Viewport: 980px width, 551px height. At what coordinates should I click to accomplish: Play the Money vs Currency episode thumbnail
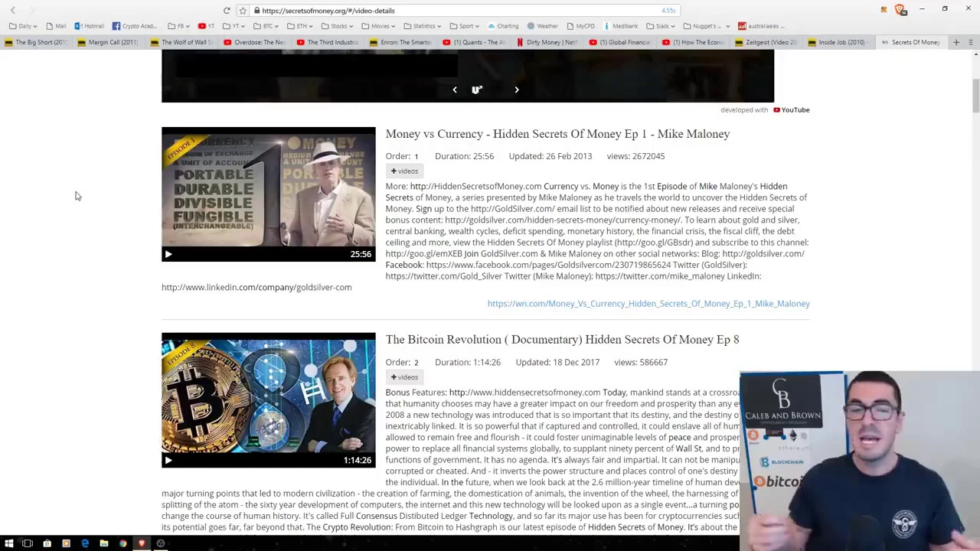268,194
